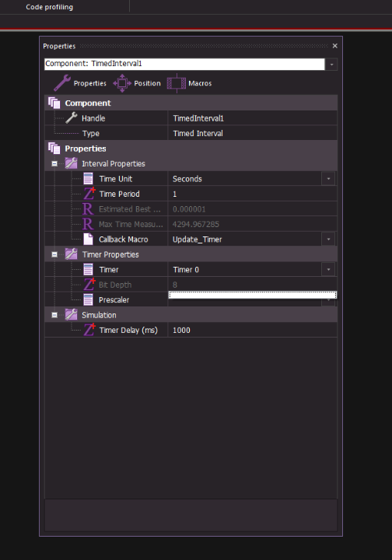This screenshot has height=560, width=392.
Task: Open the Properties tab with wrench icon
Action: (x=80, y=83)
